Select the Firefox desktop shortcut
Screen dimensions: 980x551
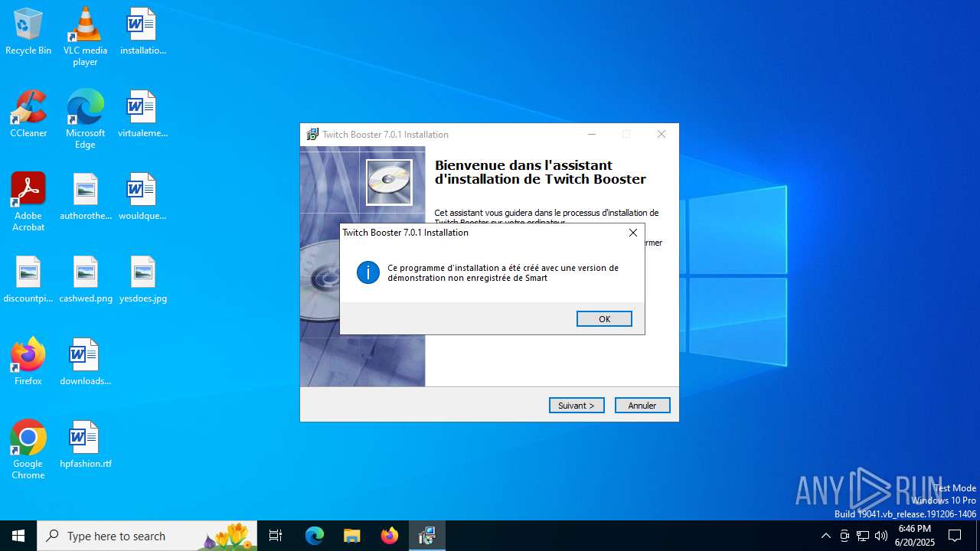tap(28, 361)
